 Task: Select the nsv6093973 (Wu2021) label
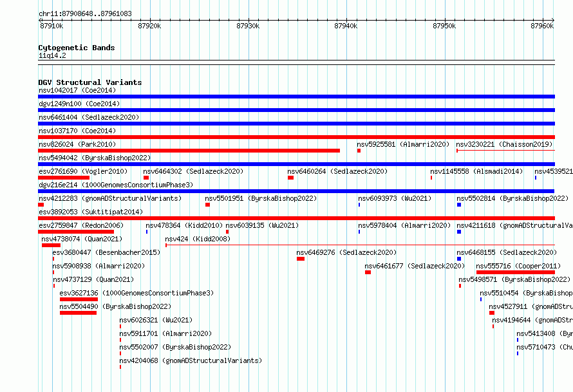tap(395, 198)
